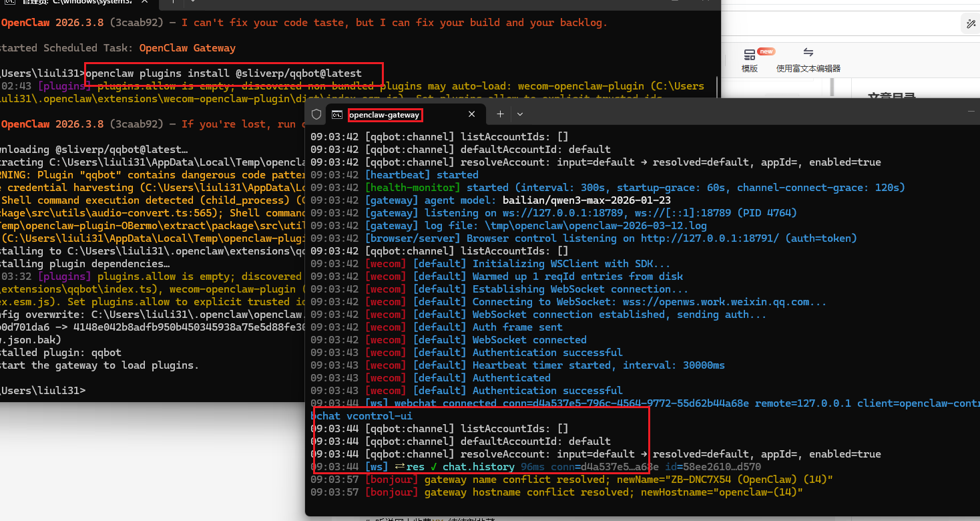Click the 'Installed plugin: qqbot' line
This screenshot has width=980, height=521.
61,353
